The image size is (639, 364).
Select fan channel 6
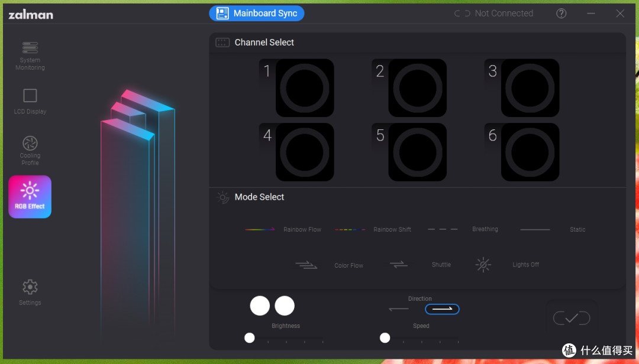530,152
